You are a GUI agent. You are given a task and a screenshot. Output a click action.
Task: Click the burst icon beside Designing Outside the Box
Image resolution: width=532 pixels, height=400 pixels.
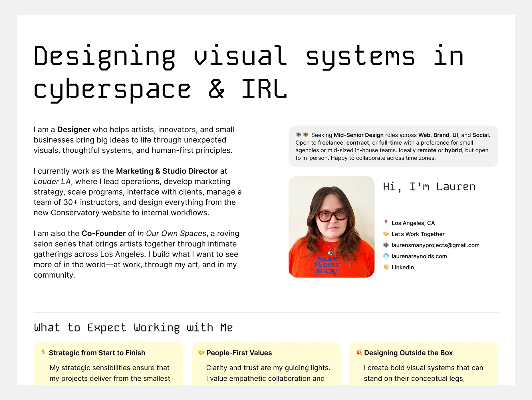click(x=359, y=353)
